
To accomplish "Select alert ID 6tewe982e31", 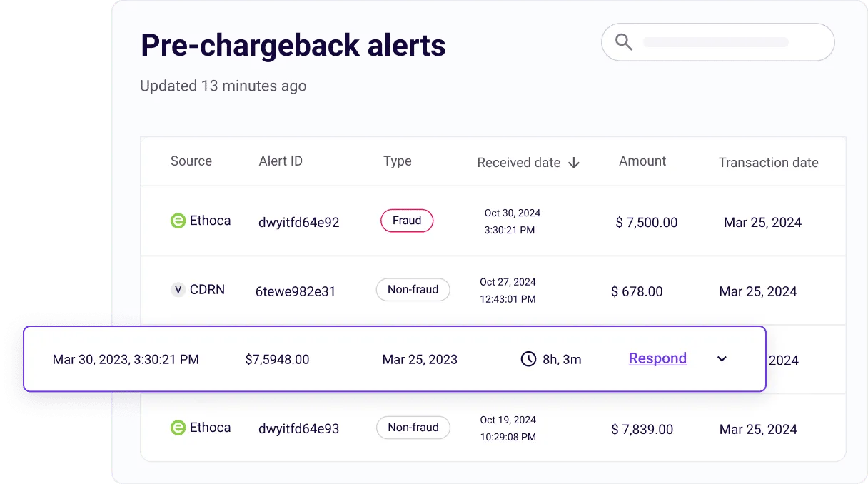I will click(296, 292).
